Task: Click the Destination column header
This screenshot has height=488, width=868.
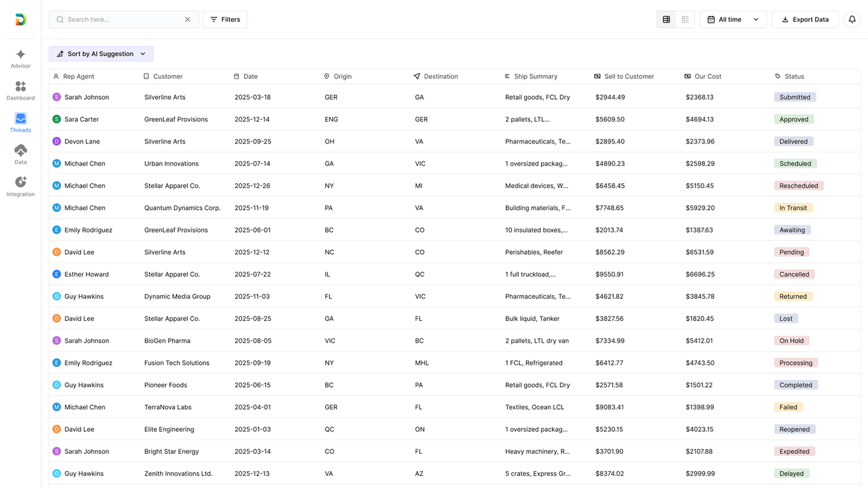Action: pos(440,77)
